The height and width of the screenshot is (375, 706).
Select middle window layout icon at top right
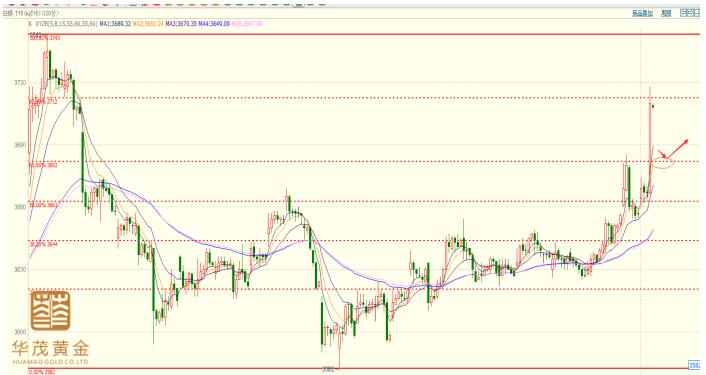(690, 13)
